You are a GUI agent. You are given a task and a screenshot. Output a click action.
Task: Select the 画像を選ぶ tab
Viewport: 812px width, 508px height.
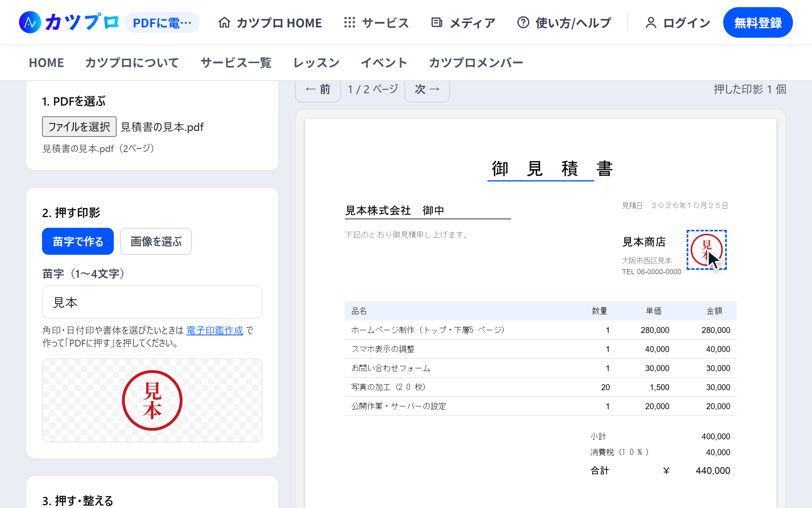coord(156,241)
